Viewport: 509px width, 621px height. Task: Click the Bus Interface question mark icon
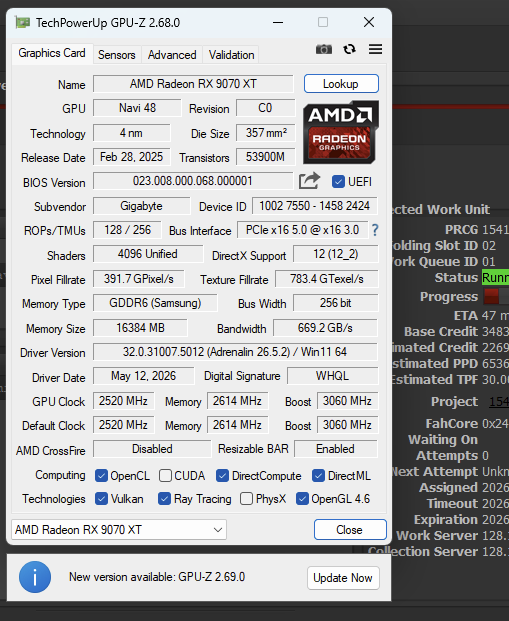375,230
